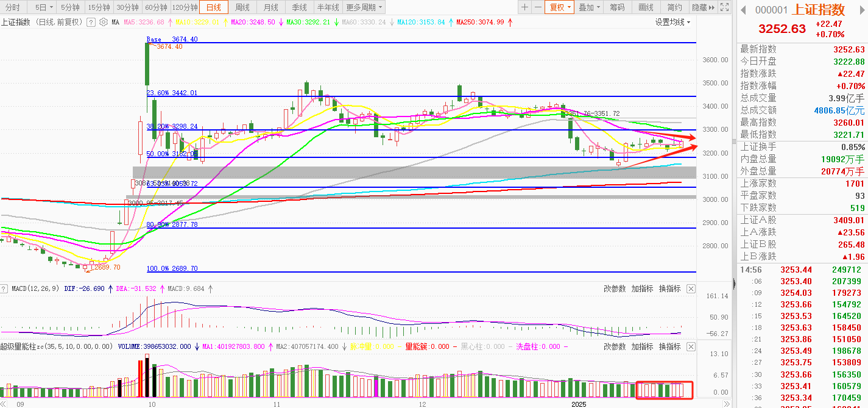
Task: Close the 超级量能柱 indicator panel
Action: click(691, 346)
